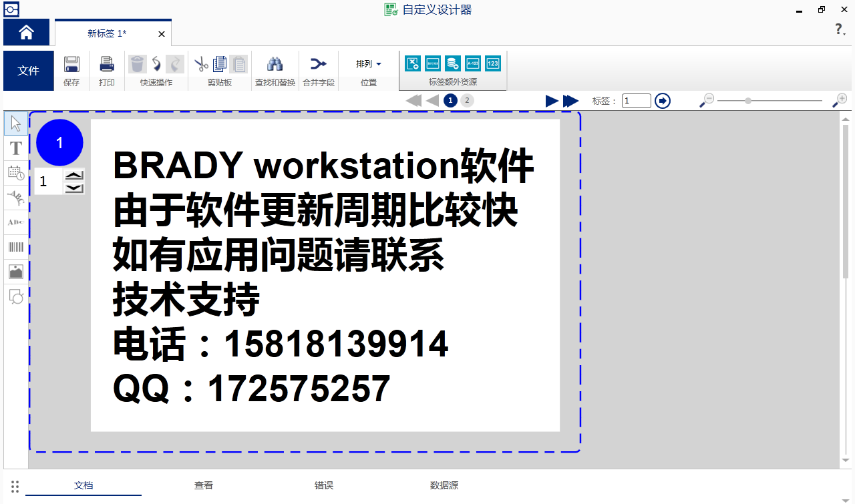Screen dimensions: 855x504
Task: Click the copies count field
Action: click(49, 182)
